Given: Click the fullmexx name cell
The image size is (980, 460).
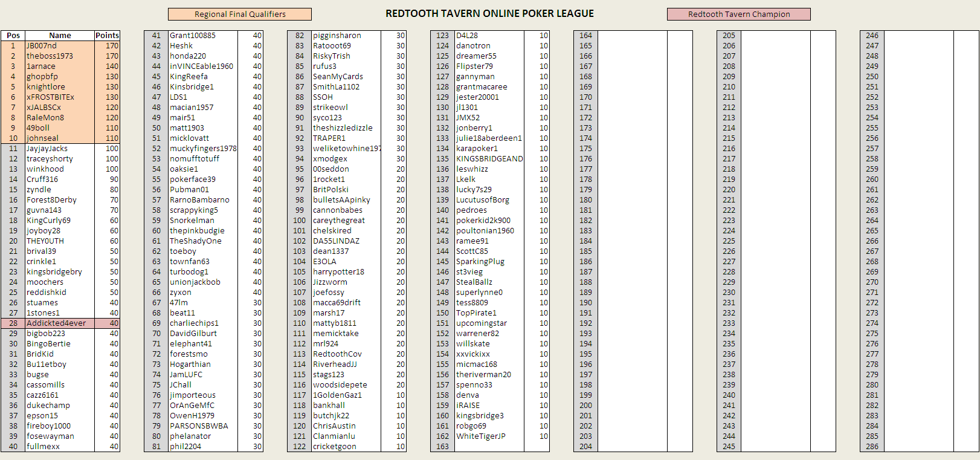Looking at the screenshot, I should [x=60, y=447].
